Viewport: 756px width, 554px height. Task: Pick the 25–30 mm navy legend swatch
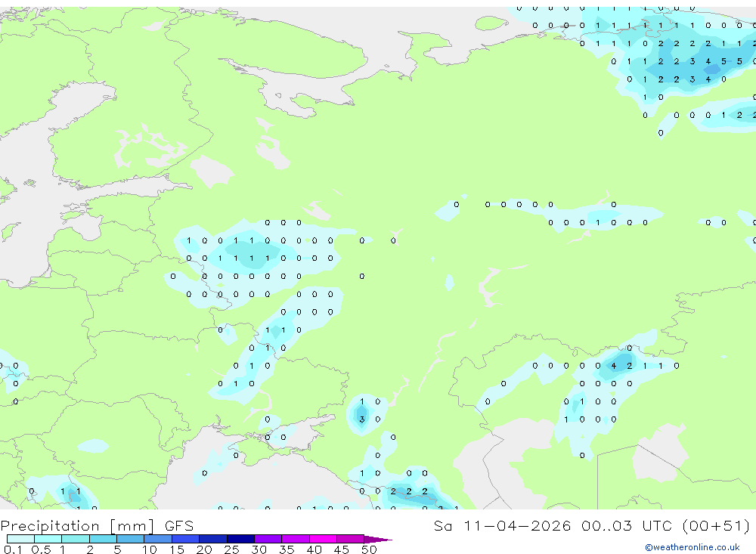240,539
